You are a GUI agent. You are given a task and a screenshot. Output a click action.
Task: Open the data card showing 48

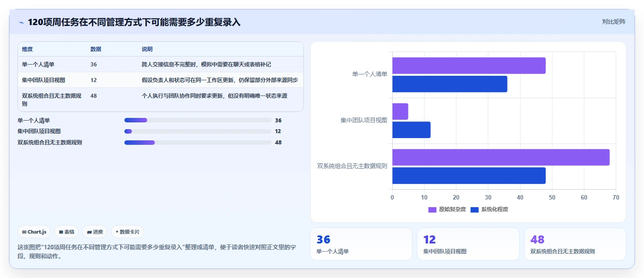click(575, 244)
